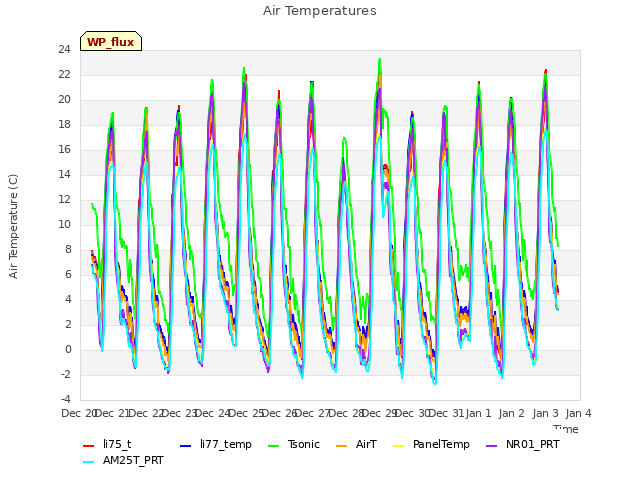Click the li77_temp blue legend swatch

pos(185,446)
